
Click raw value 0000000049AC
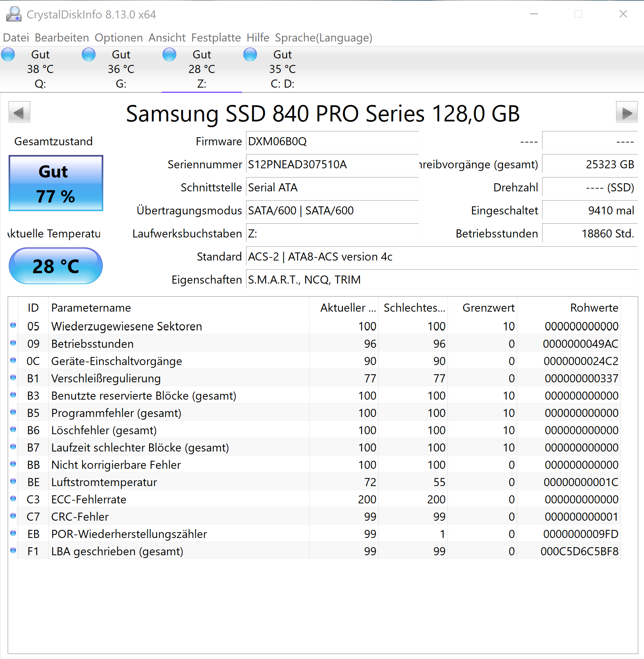(x=581, y=344)
